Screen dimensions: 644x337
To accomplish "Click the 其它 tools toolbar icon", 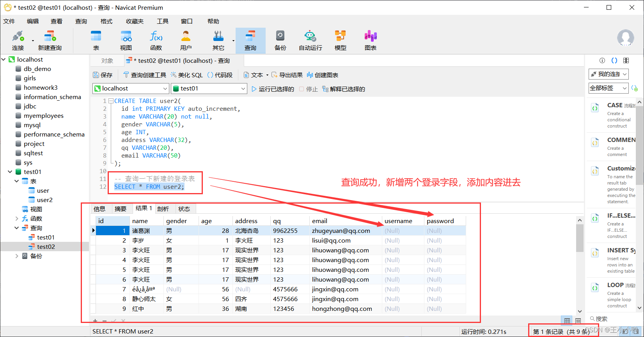I will click(x=218, y=41).
